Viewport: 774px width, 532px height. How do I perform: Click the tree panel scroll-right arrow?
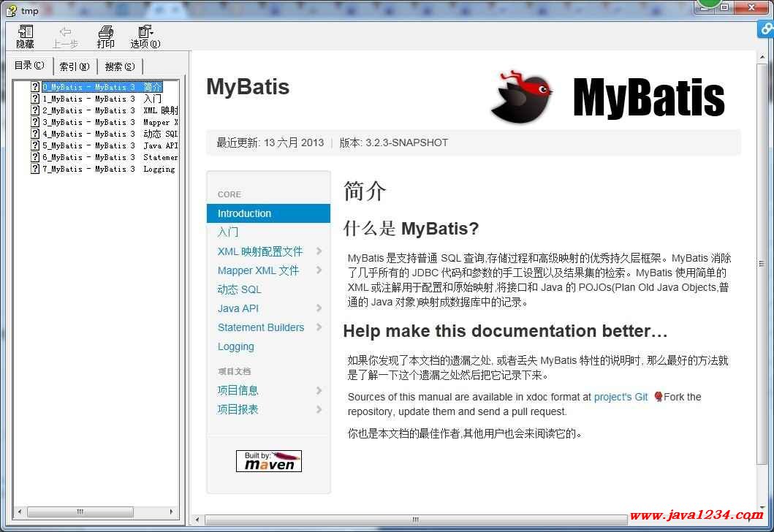pyautogui.click(x=171, y=512)
